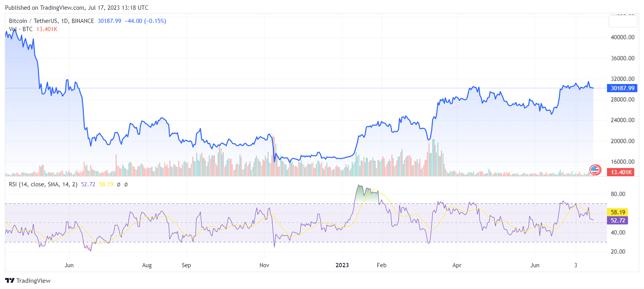The image size is (644, 289).
Task: Click the blue 30187.99 current price label
Action: pos(622,88)
